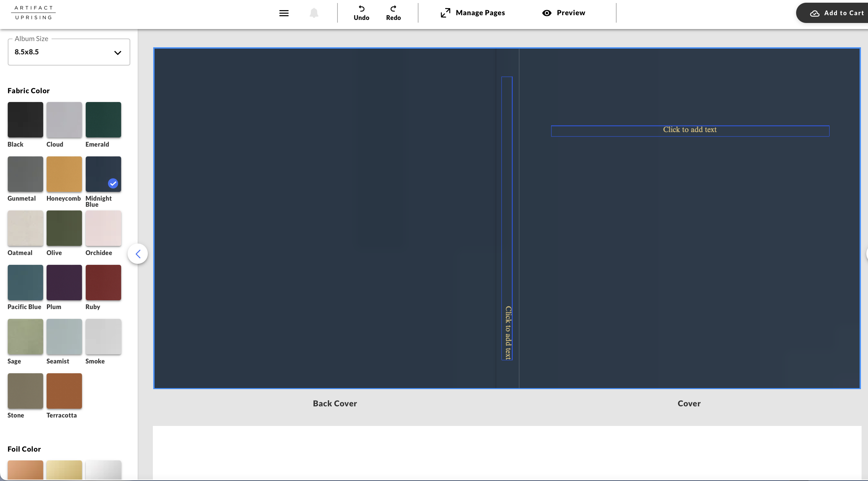Select Gunmetal fabric color

click(x=25, y=174)
